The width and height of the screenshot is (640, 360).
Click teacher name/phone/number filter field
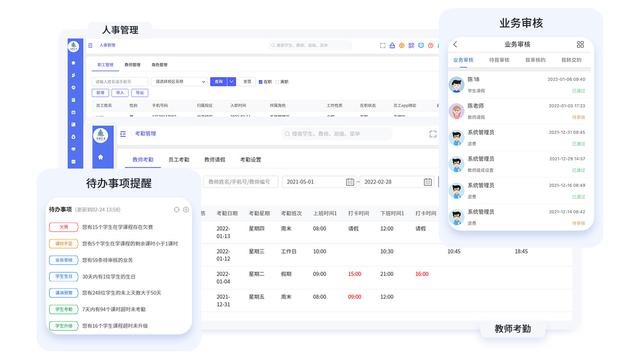point(240,182)
